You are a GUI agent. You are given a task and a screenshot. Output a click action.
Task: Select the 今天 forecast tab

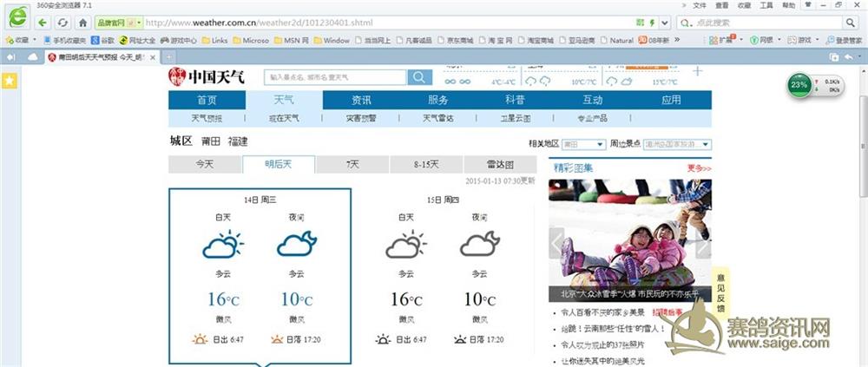tap(205, 164)
